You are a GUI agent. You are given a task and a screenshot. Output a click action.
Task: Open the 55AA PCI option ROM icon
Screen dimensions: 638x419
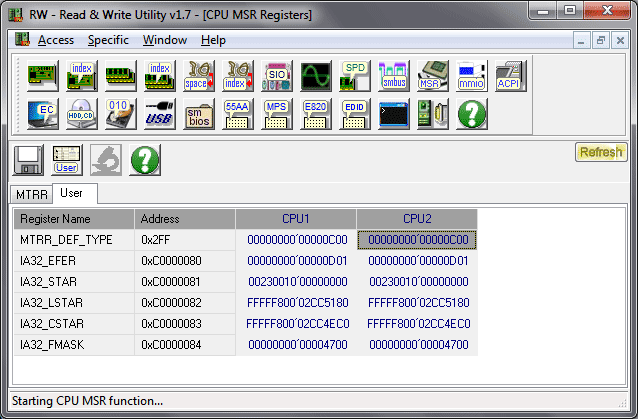pyautogui.click(x=238, y=114)
